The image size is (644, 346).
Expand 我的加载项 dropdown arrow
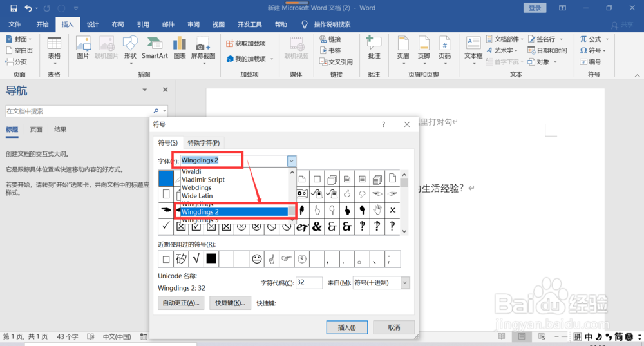point(272,59)
